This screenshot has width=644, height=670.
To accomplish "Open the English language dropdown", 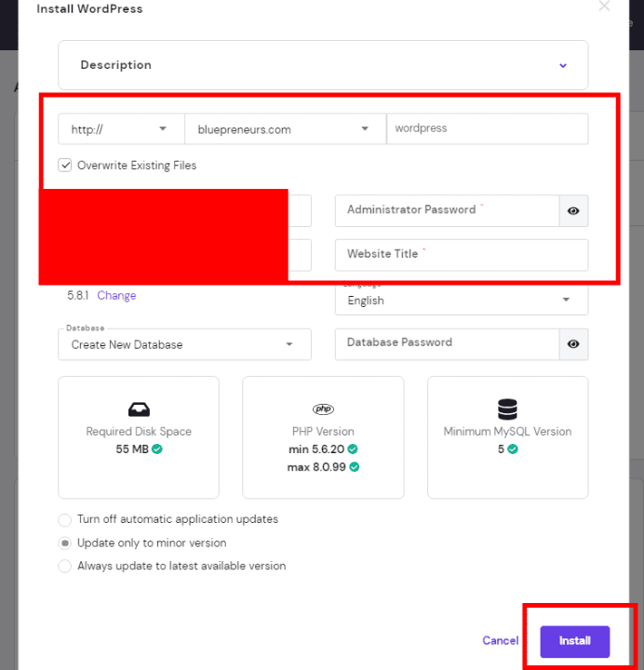I will [x=462, y=301].
